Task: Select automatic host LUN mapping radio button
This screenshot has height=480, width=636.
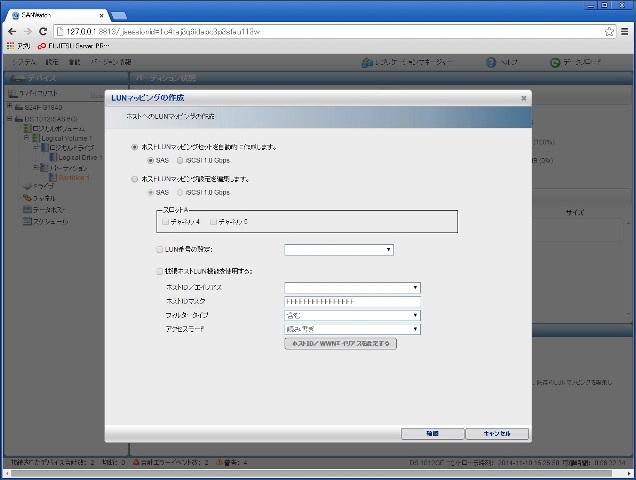Action: 135,147
